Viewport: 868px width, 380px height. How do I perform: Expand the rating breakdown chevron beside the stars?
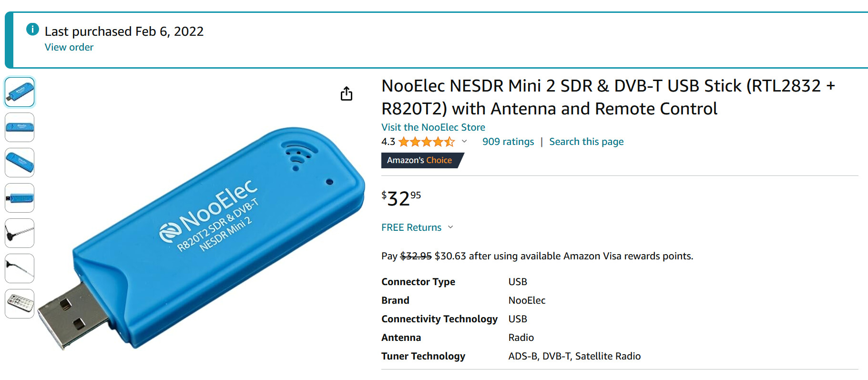[464, 142]
